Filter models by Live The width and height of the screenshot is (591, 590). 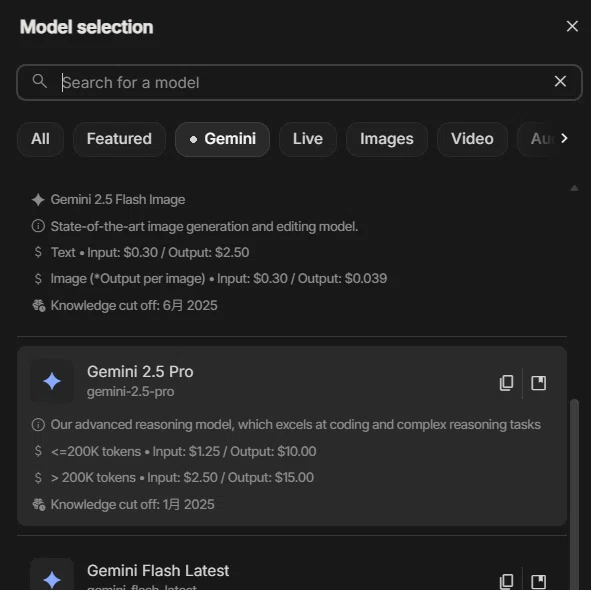(308, 139)
